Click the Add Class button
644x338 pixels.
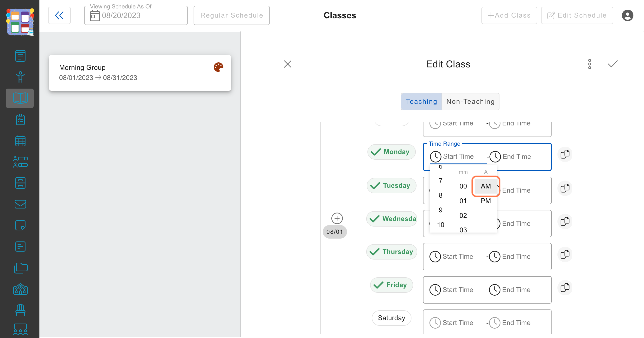pyautogui.click(x=509, y=15)
